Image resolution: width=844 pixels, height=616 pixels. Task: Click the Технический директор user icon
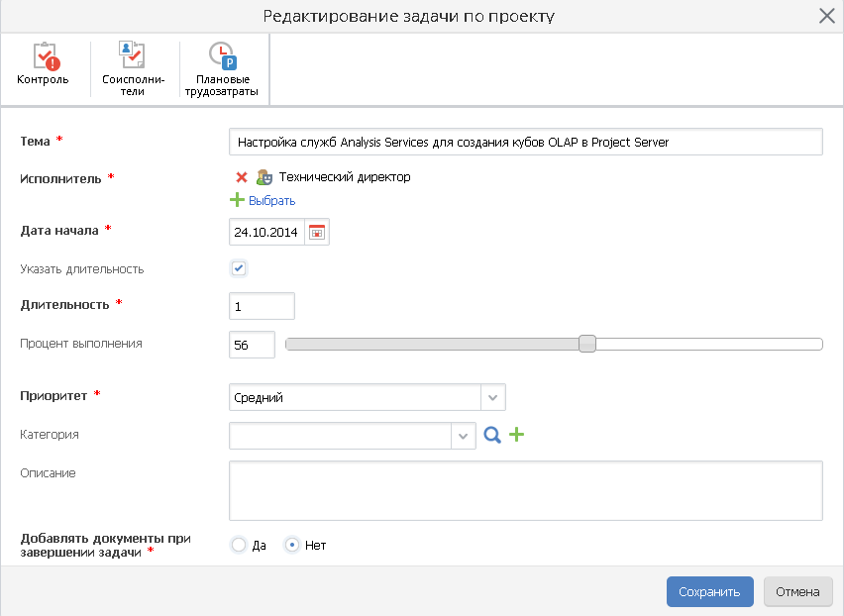[264, 177]
